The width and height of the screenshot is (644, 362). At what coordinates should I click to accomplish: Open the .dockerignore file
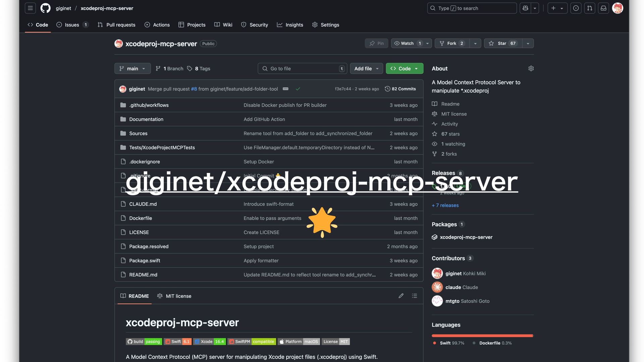coord(145,161)
